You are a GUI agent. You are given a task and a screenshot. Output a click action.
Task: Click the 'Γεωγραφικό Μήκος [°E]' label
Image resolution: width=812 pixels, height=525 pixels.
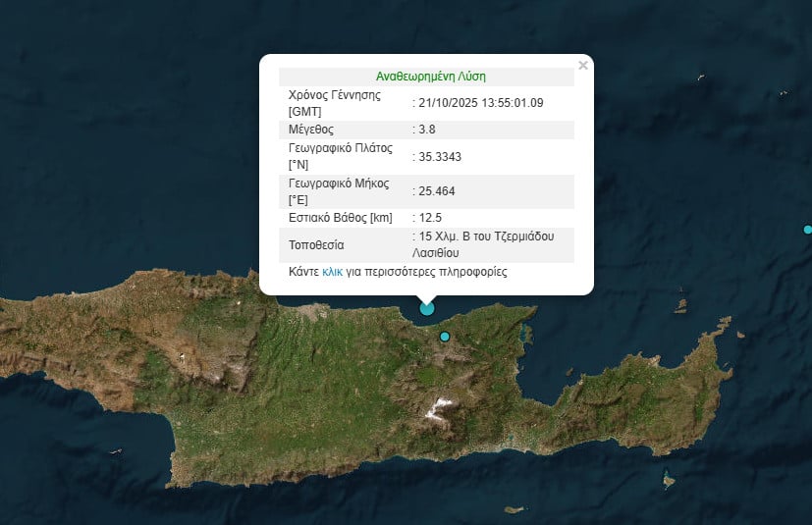coord(339,191)
